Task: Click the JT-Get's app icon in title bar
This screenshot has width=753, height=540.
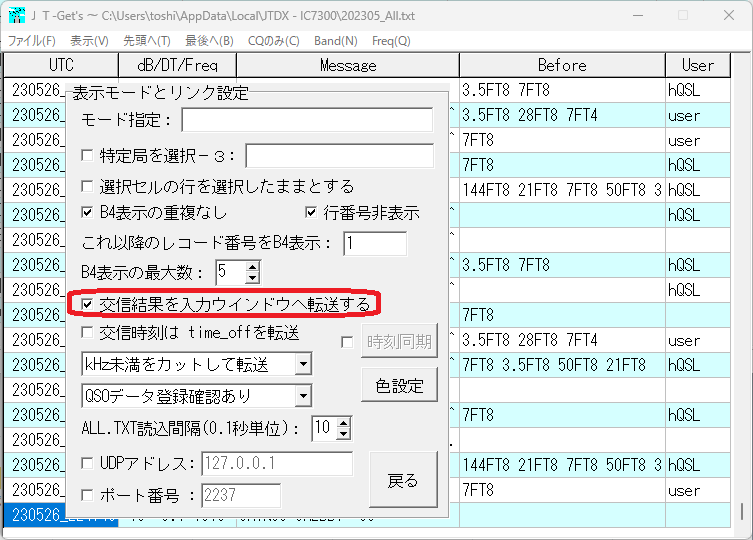Action: [x=16, y=15]
